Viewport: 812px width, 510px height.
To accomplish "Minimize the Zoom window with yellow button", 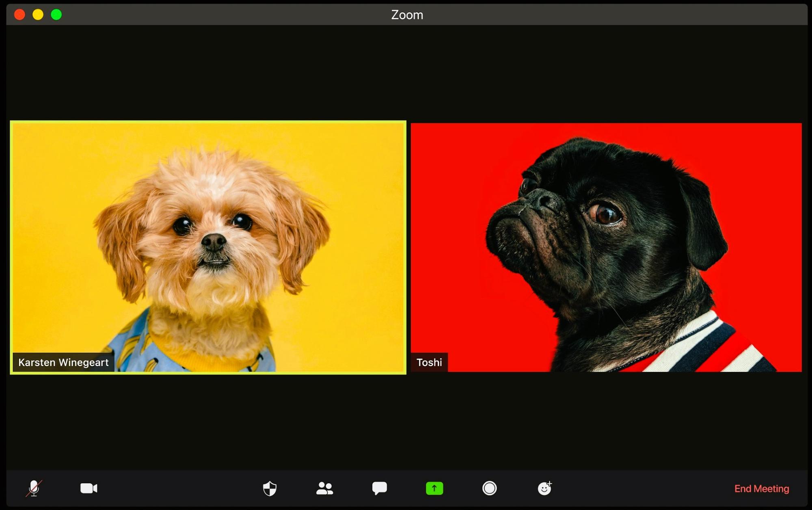I will coord(38,15).
